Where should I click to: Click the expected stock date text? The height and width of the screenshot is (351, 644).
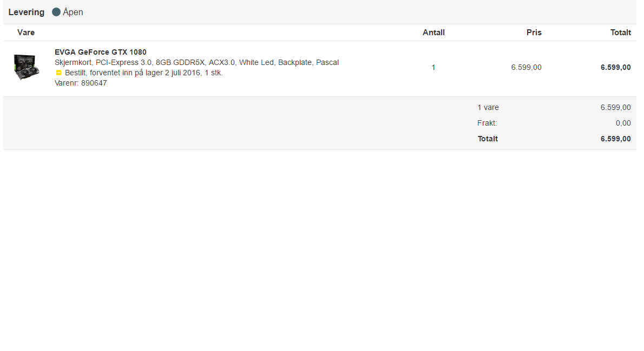pos(144,73)
